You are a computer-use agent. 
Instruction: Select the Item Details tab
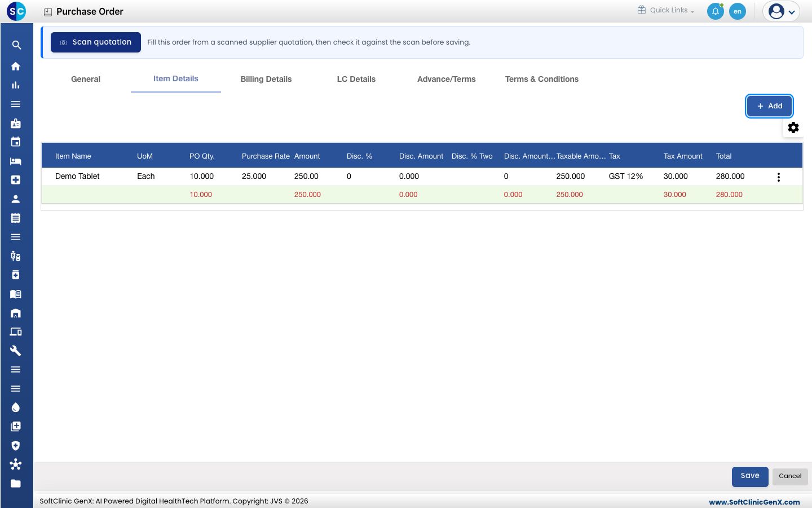pos(176,79)
